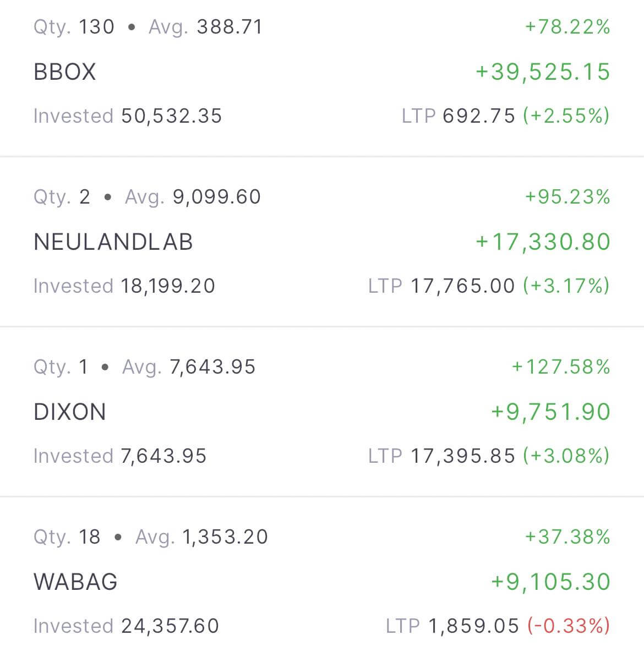Screen dimensions: 644x657
Task: Tap the NEULANDLAB stock name
Action: click(113, 242)
